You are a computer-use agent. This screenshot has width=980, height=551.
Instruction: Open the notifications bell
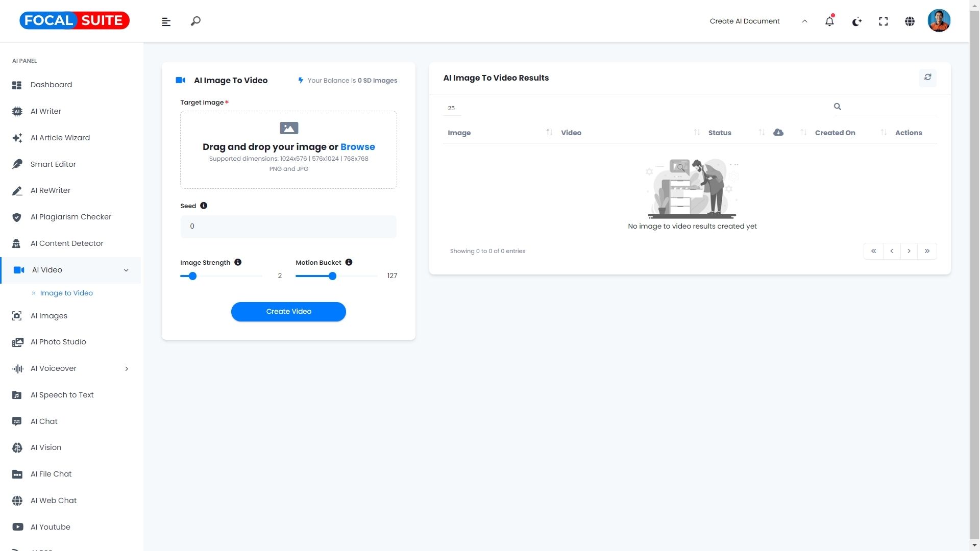[x=829, y=21]
